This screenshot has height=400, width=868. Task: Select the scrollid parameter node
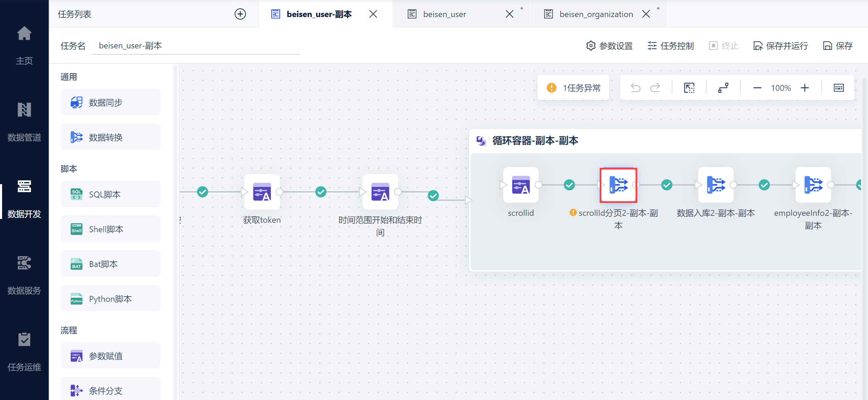pyautogui.click(x=521, y=185)
